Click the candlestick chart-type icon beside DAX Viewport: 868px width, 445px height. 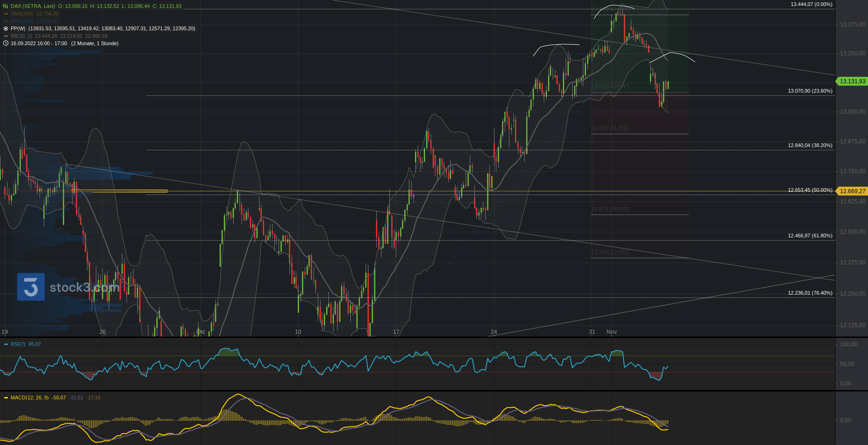click(x=6, y=6)
